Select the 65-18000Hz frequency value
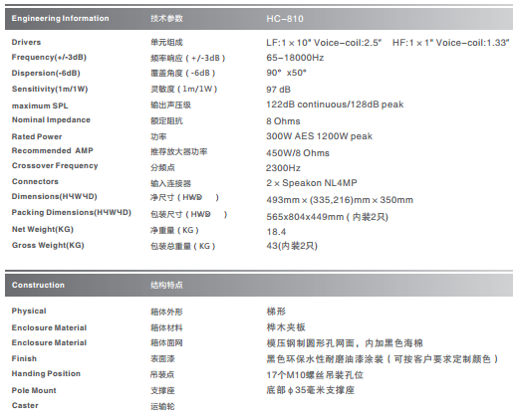 [295, 58]
